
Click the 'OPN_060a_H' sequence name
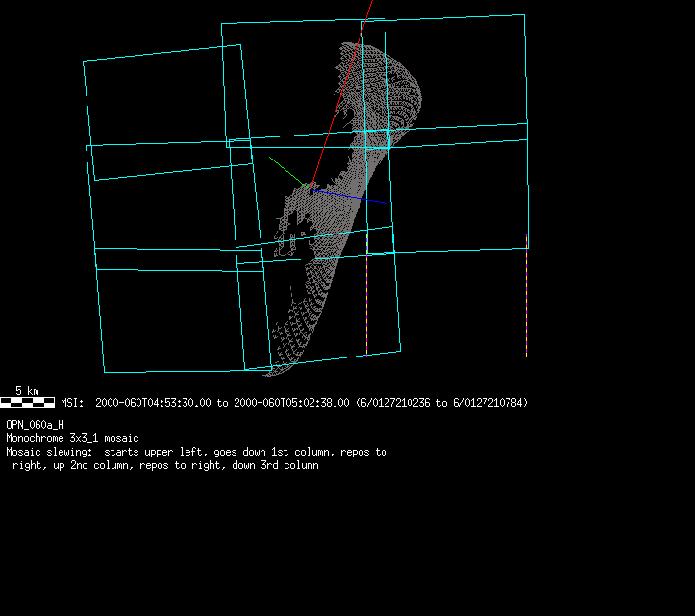point(35,425)
